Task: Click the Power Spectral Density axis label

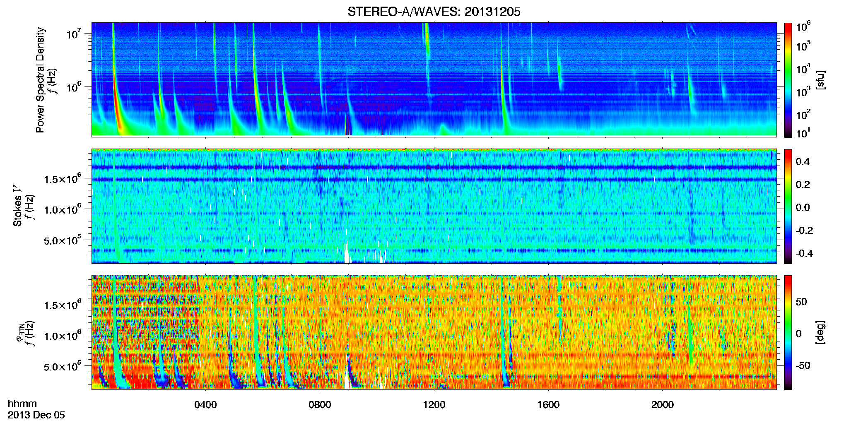Action: (40, 80)
